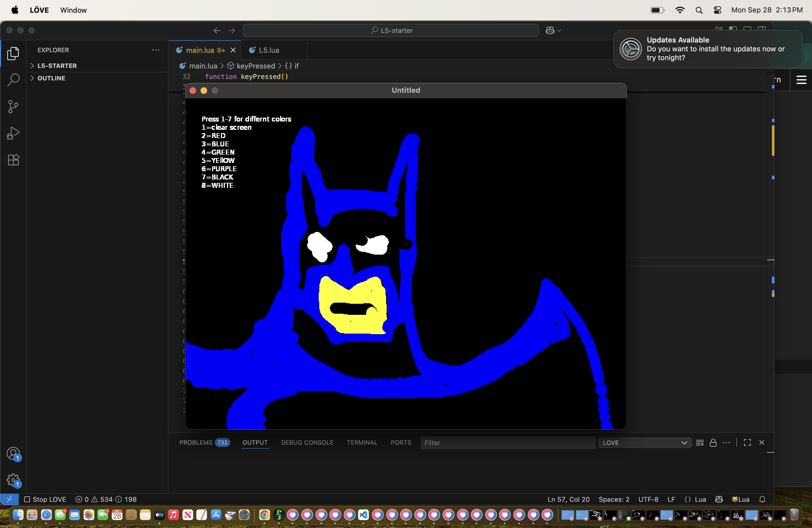Clear the output panel
Image resolution: width=812 pixels, height=528 pixels.
pyautogui.click(x=700, y=442)
